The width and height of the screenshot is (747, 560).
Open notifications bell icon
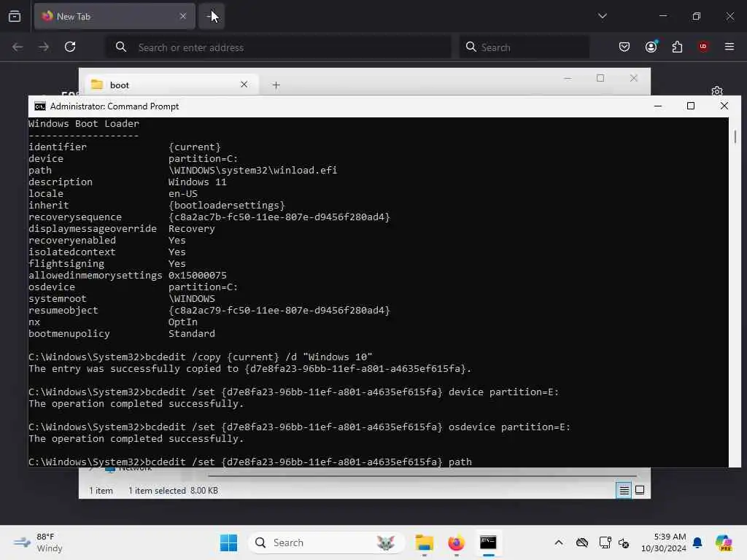coord(697,542)
